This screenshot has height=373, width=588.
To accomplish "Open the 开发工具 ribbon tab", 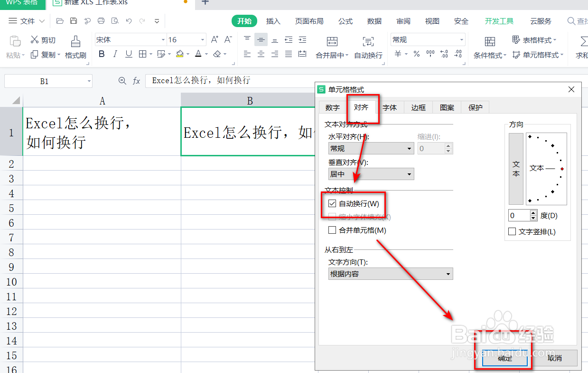I will point(499,21).
